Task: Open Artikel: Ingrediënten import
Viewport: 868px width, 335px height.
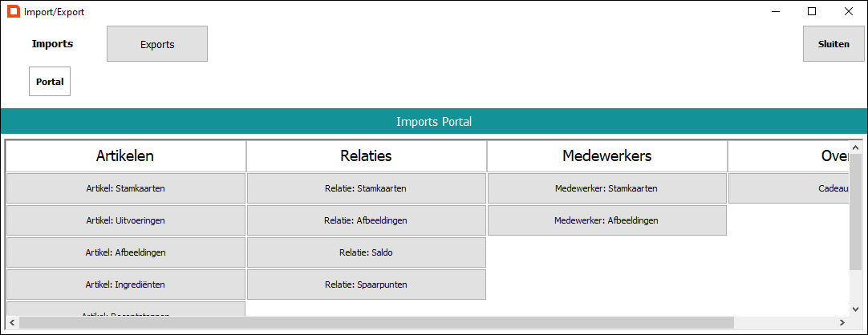Action: point(126,285)
